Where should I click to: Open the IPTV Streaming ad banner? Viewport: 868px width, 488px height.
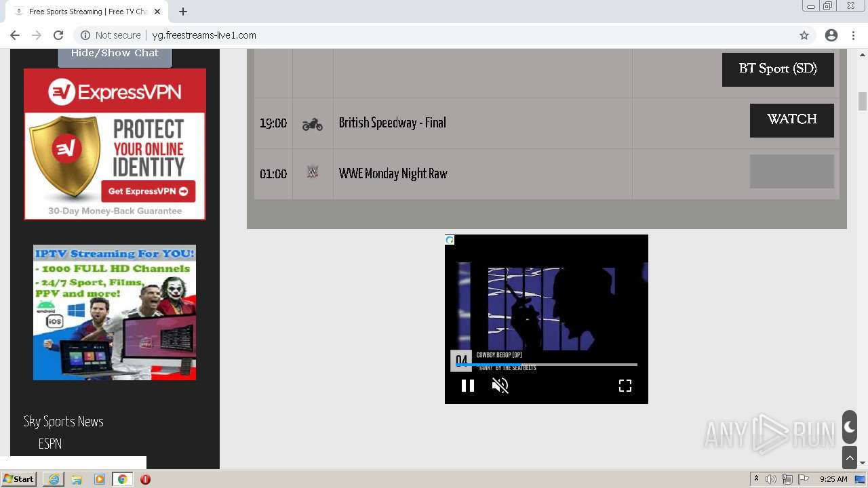coord(115,312)
